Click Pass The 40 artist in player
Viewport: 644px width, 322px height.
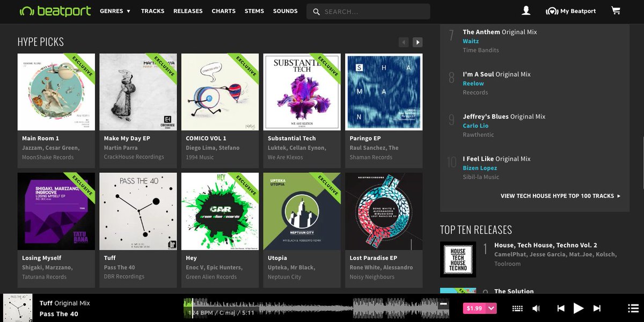click(59, 314)
